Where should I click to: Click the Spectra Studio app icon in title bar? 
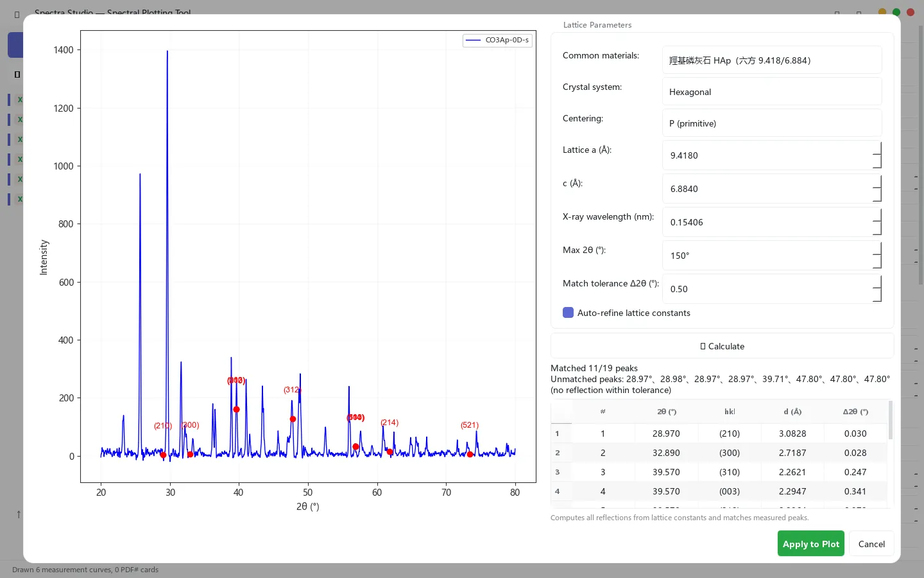point(17,14)
